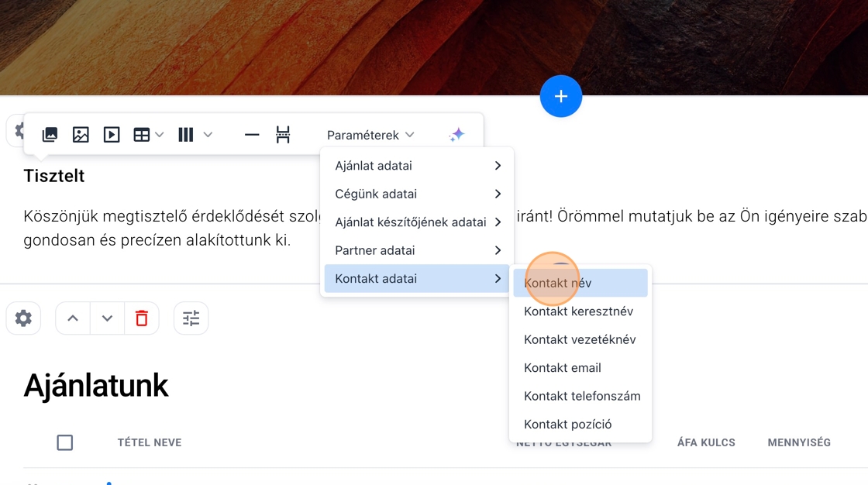Expand the Partner adatai submenu
The width and height of the screenshot is (868, 485).
tap(417, 250)
